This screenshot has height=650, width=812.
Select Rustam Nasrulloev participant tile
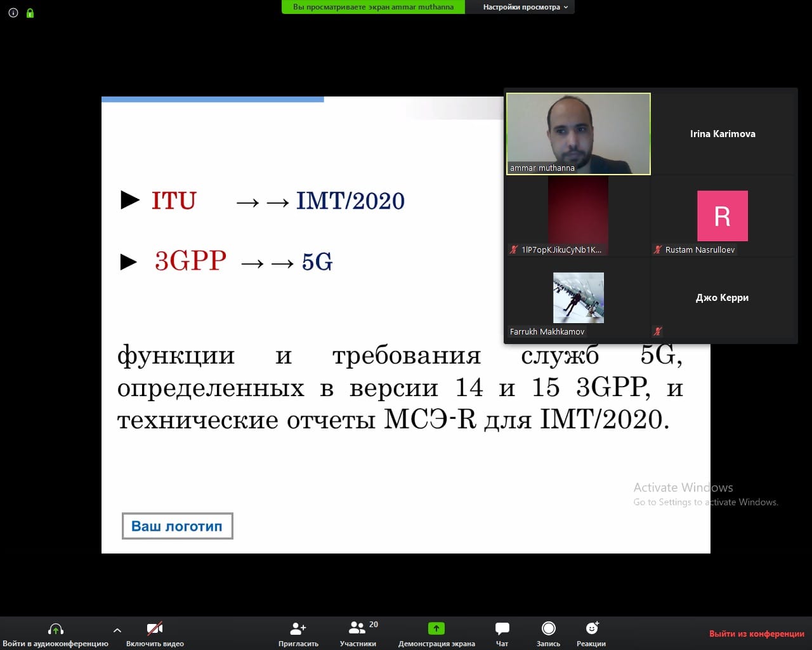[x=723, y=216]
